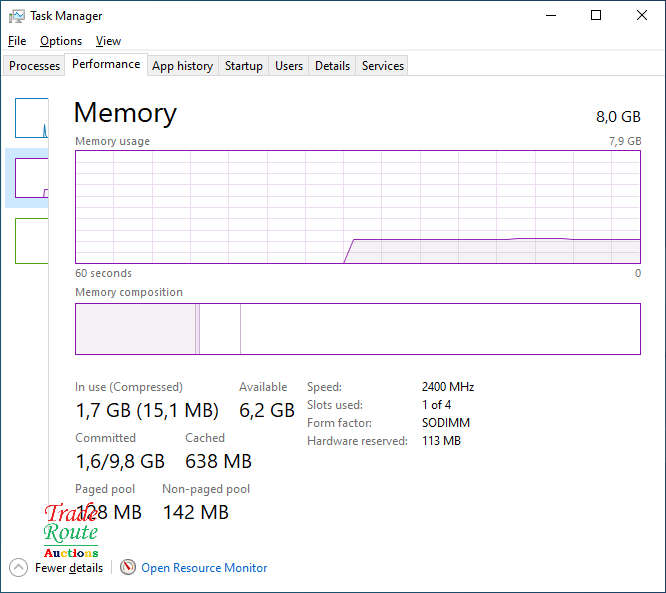Open the Services tab
Image resolution: width=666 pixels, height=593 pixels.
(382, 66)
